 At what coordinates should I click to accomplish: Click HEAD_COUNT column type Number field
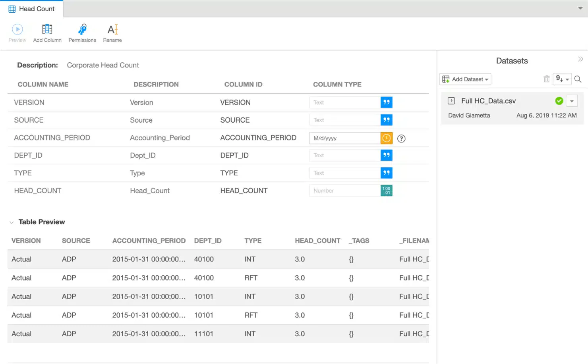coord(345,191)
